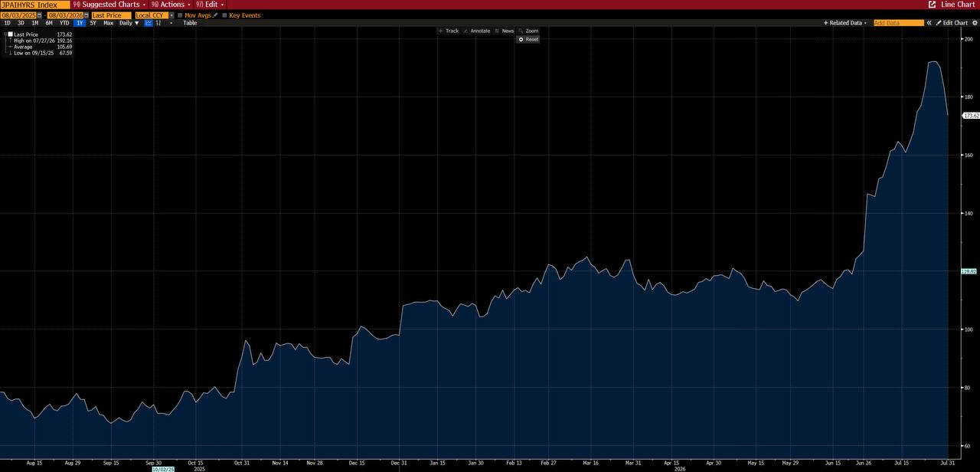Open the Actions menu
The width and height of the screenshot is (980, 472).
171,5
